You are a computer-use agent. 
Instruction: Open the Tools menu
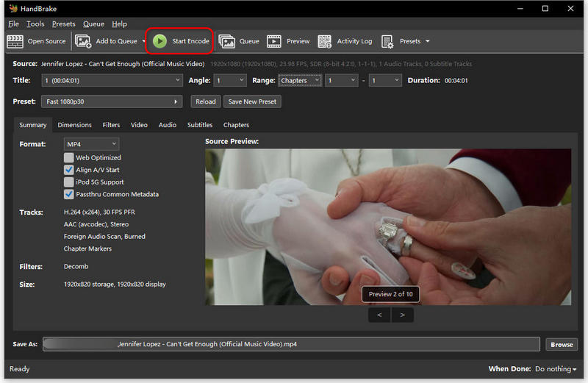coord(35,24)
